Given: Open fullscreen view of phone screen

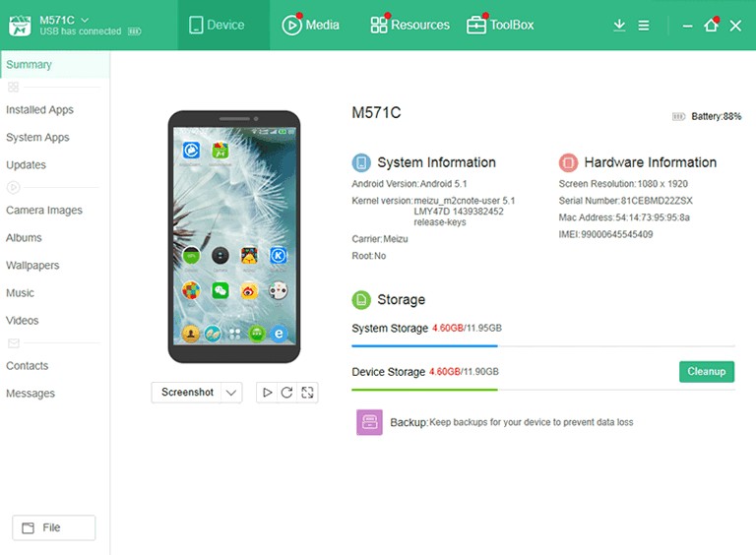Looking at the screenshot, I should [307, 393].
